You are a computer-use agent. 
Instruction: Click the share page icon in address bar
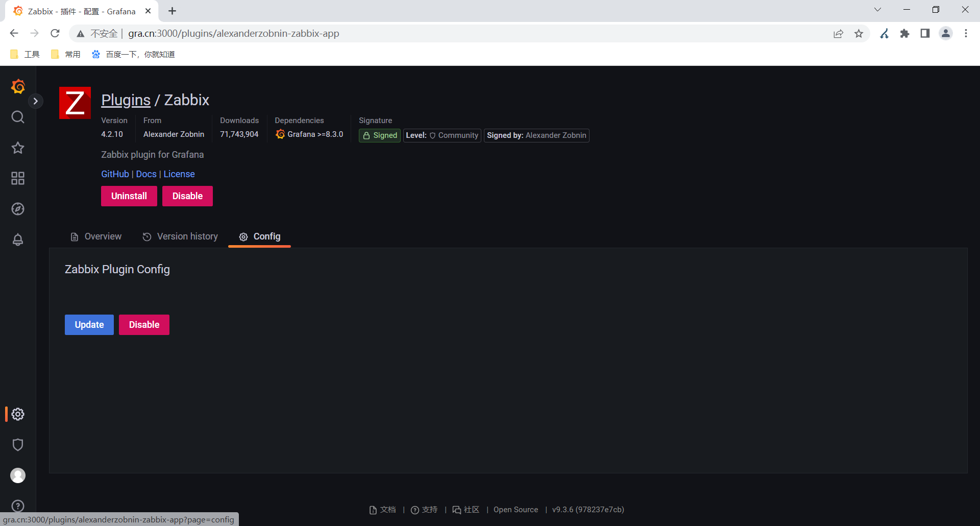[x=838, y=34]
